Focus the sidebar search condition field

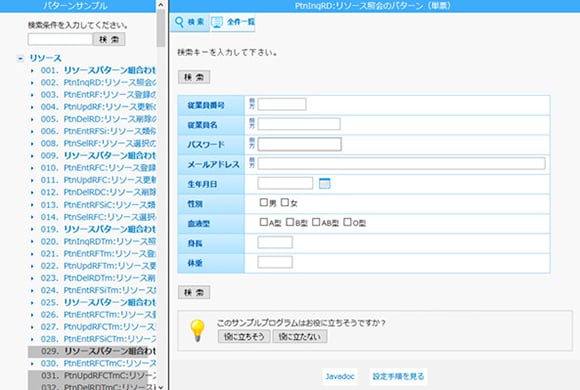[x=60, y=39]
